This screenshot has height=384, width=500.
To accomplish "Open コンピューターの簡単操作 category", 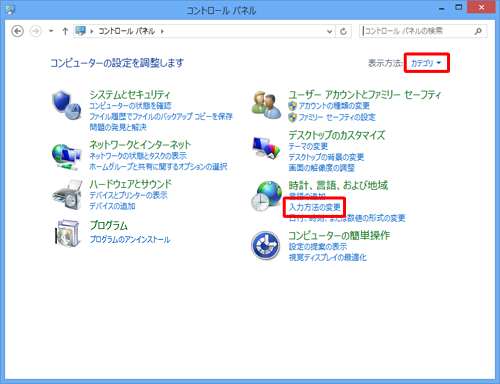I will (x=339, y=235).
